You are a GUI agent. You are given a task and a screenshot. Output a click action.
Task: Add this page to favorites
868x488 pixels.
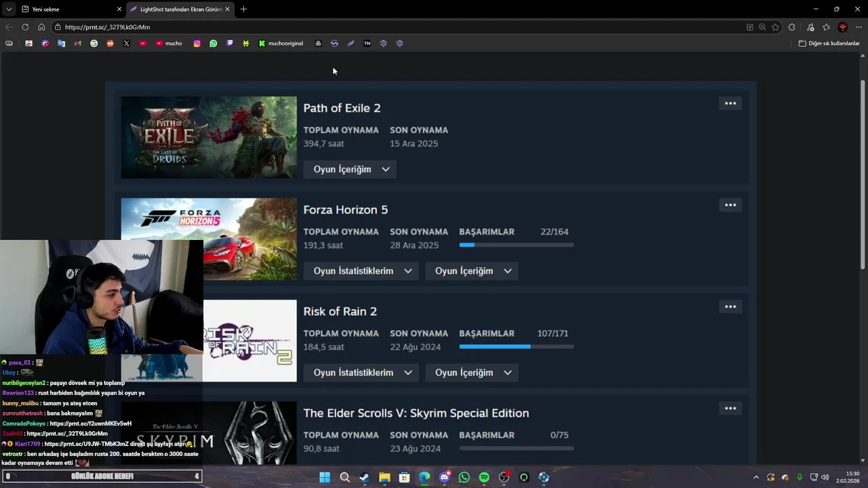pos(775,27)
